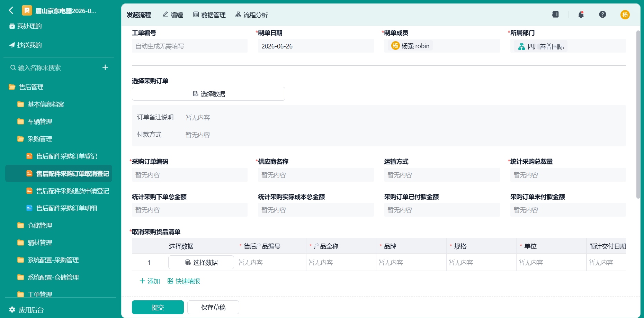644x318 pixels.
Task: Click the 四川善普国际 department icon
Action: pos(521,46)
